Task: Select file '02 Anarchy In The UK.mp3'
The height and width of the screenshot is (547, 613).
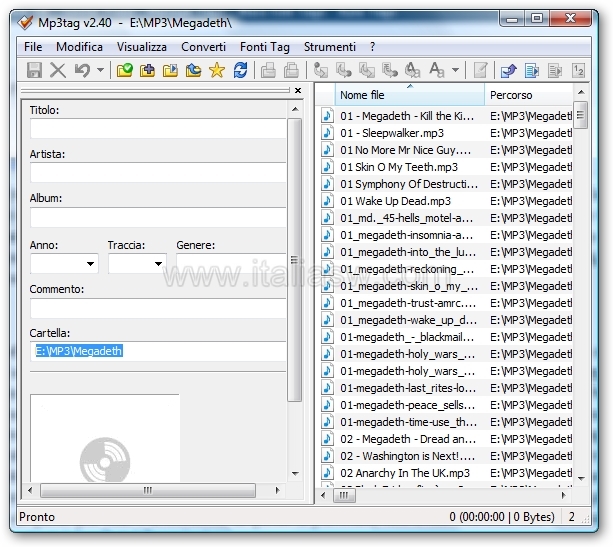Action: pyautogui.click(x=405, y=473)
